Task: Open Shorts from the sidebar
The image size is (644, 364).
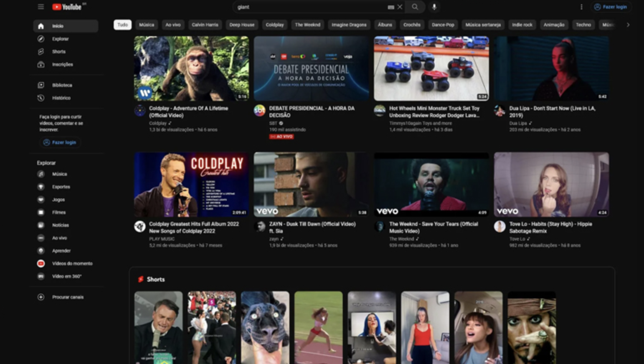Action: [x=59, y=52]
